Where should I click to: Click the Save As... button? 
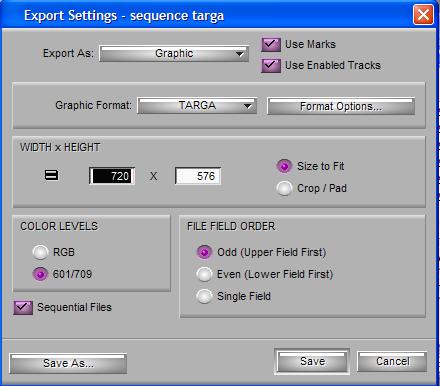(68, 363)
